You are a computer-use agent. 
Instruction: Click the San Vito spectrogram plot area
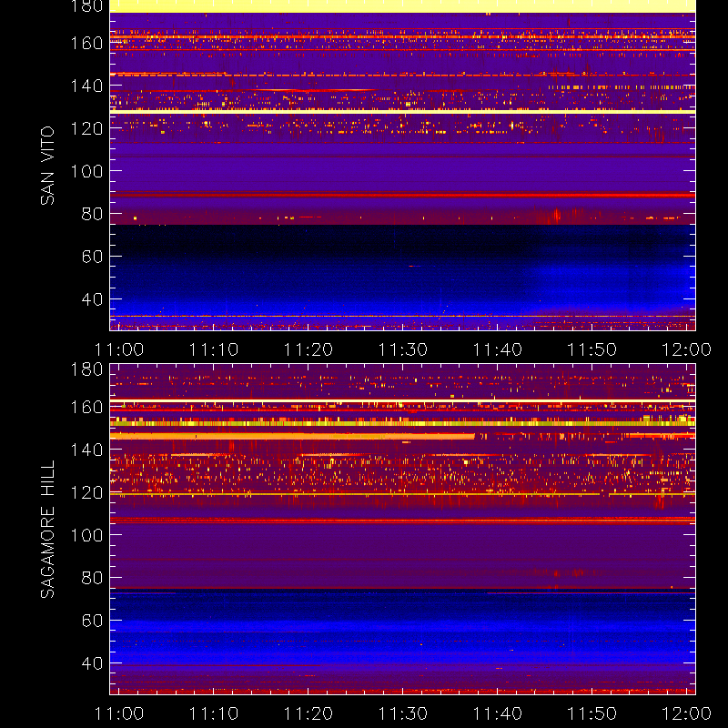[402, 166]
